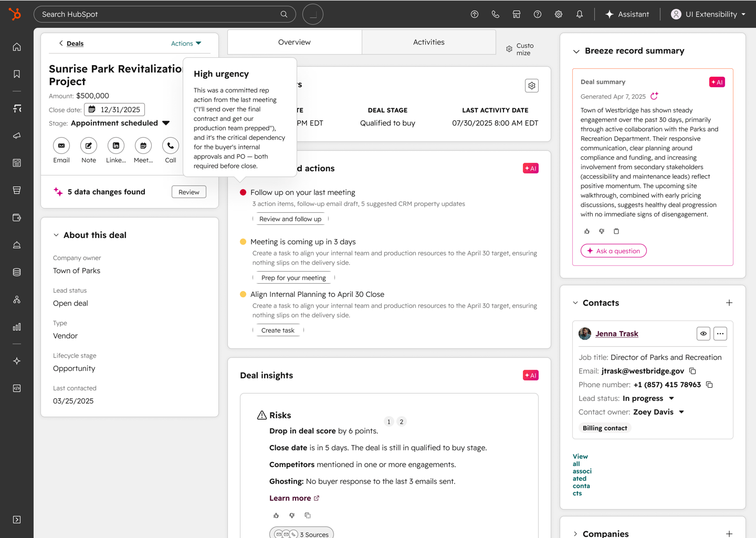Open the calling phone icon in the top bar
This screenshot has height=538, width=756.
click(x=496, y=14)
